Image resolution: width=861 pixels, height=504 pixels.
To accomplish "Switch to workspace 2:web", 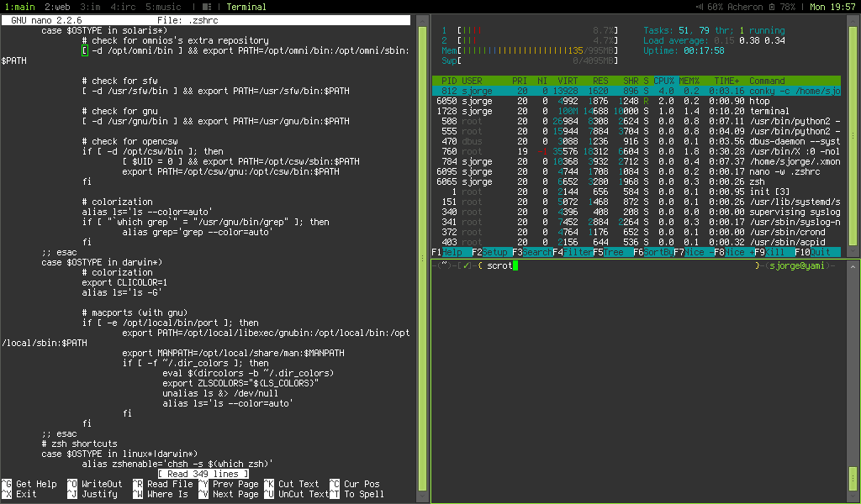I will point(57,7).
